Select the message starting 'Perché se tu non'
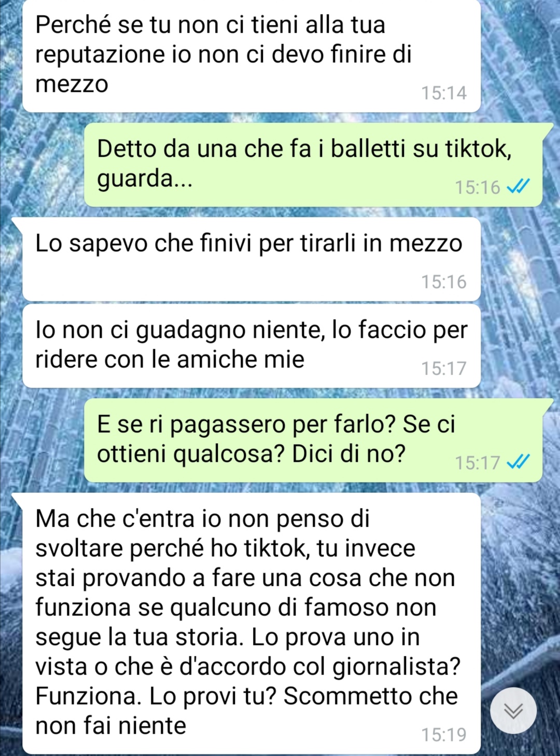Viewport: 560px width, 756px height. pyautogui.click(x=251, y=56)
